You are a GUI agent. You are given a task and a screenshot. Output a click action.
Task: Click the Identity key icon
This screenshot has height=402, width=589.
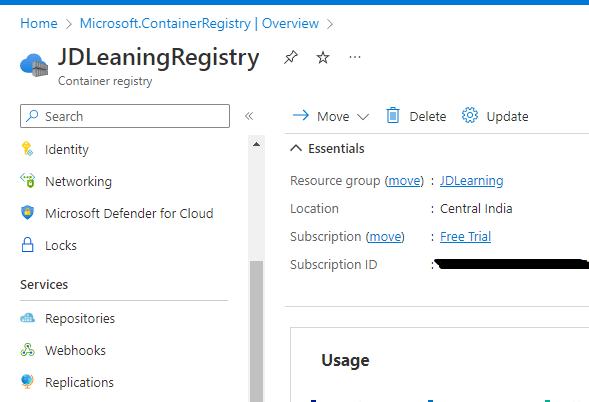[27, 149]
